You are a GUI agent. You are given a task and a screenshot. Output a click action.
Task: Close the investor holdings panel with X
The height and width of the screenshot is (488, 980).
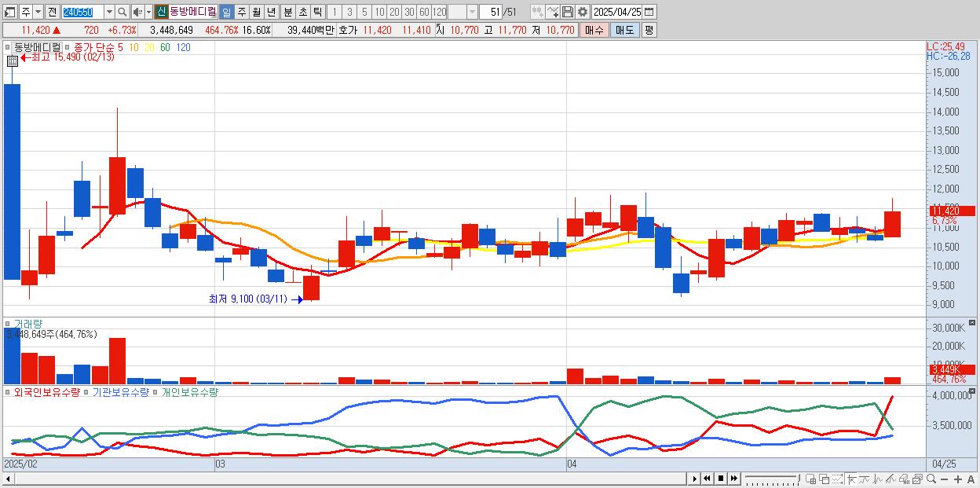(x=972, y=391)
